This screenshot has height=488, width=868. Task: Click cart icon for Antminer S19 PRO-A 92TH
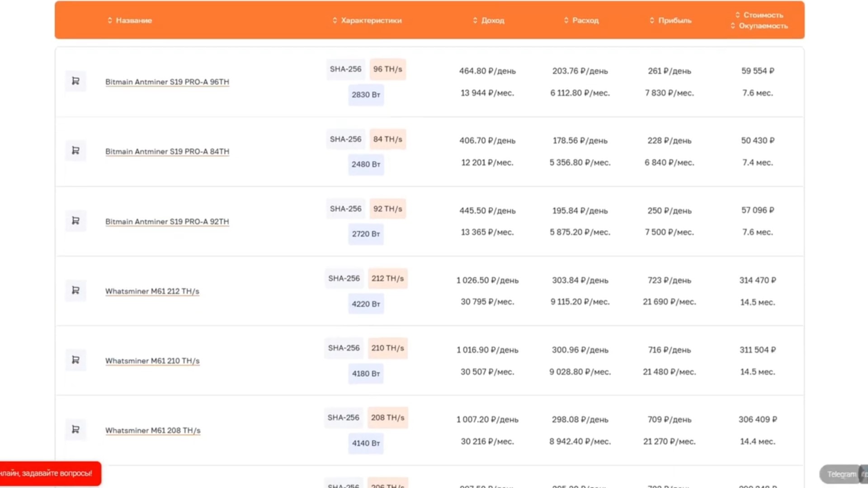(75, 221)
